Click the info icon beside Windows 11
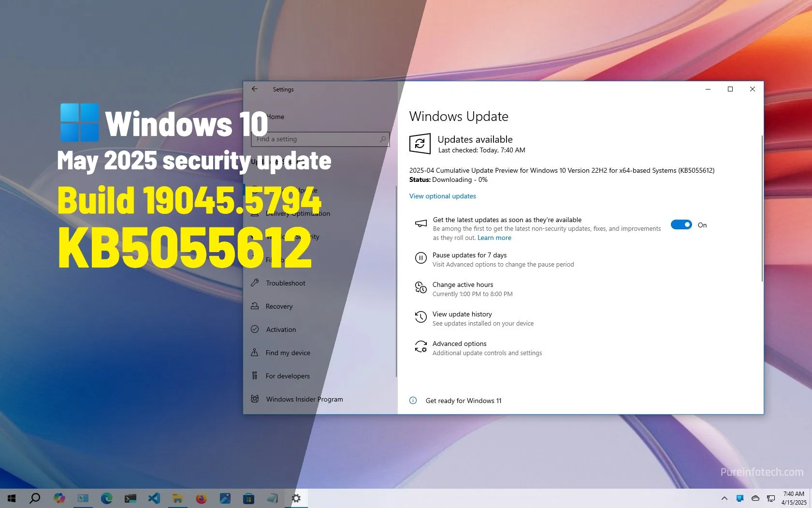This screenshot has width=812, height=508. click(x=413, y=401)
